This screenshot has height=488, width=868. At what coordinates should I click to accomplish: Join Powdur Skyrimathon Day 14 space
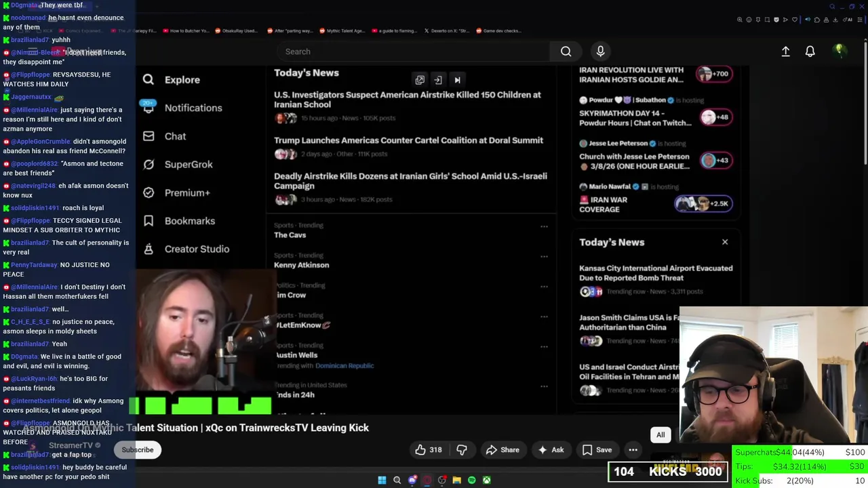pos(716,117)
